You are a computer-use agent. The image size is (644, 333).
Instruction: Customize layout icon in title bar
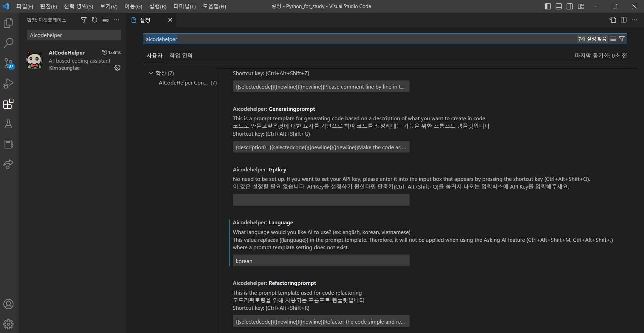pyautogui.click(x=581, y=6)
